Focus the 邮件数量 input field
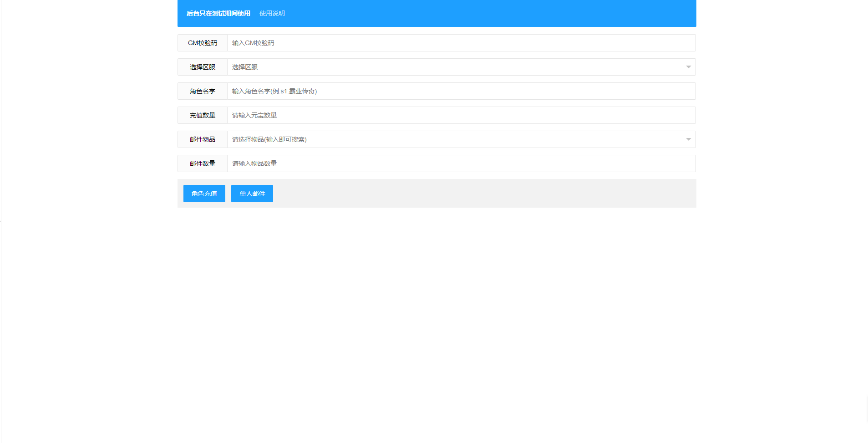The height and width of the screenshot is (444, 868). 462,163
